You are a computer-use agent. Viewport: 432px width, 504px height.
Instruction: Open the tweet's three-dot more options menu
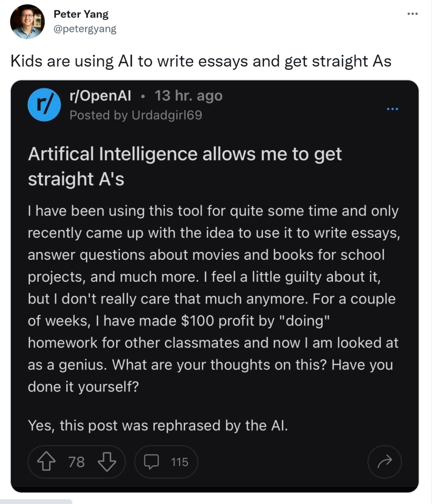pyautogui.click(x=412, y=14)
